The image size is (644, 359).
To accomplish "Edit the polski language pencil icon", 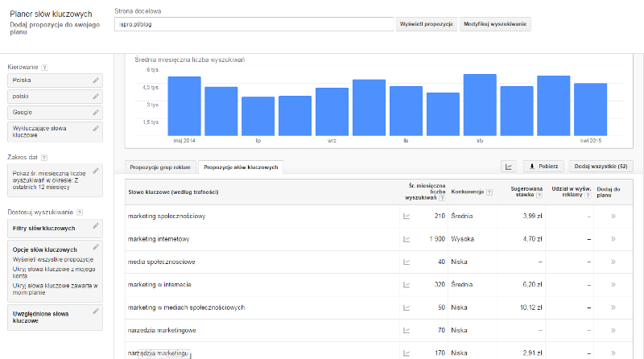I will point(96,97).
